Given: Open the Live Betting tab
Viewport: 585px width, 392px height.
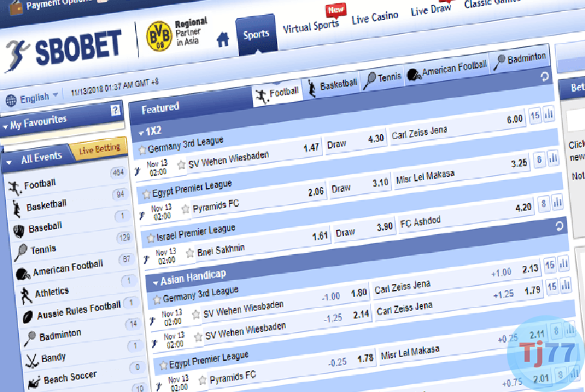Looking at the screenshot, I should (99, 150).
